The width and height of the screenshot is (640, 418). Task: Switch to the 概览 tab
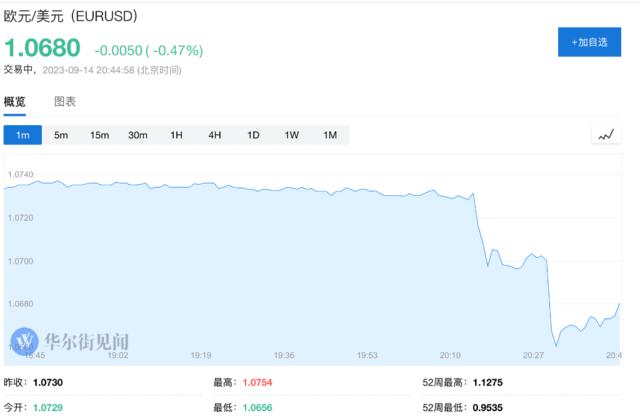[x=15, y=102]
